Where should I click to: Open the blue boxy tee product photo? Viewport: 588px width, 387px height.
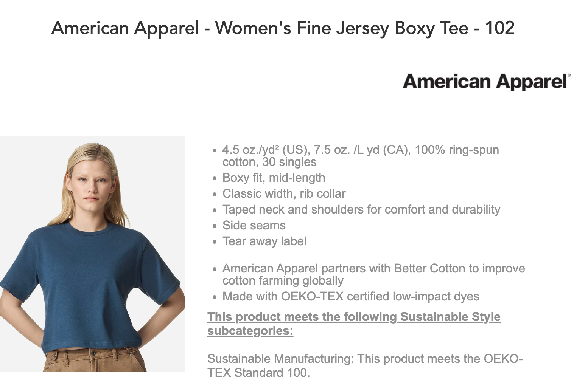92,254
